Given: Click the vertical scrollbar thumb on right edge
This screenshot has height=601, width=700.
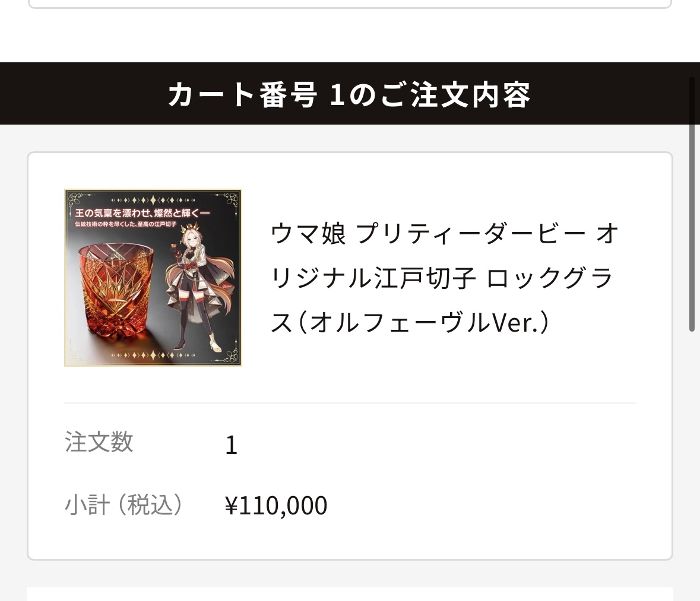Looking at the screenshot, I should pos(692,204).
